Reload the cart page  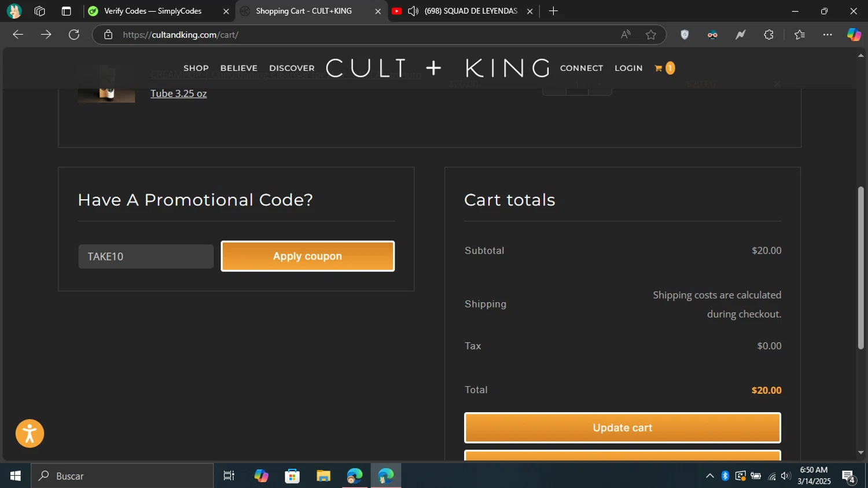tap(74, 35)
